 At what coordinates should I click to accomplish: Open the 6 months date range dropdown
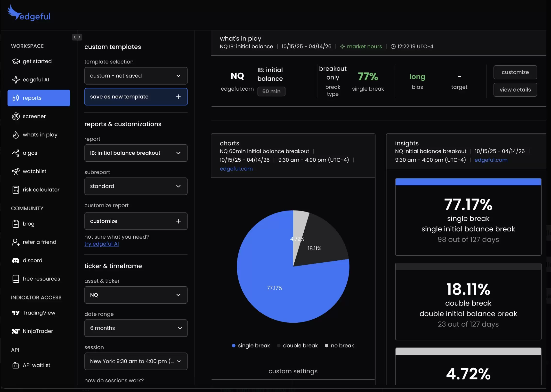click(136, 328)
